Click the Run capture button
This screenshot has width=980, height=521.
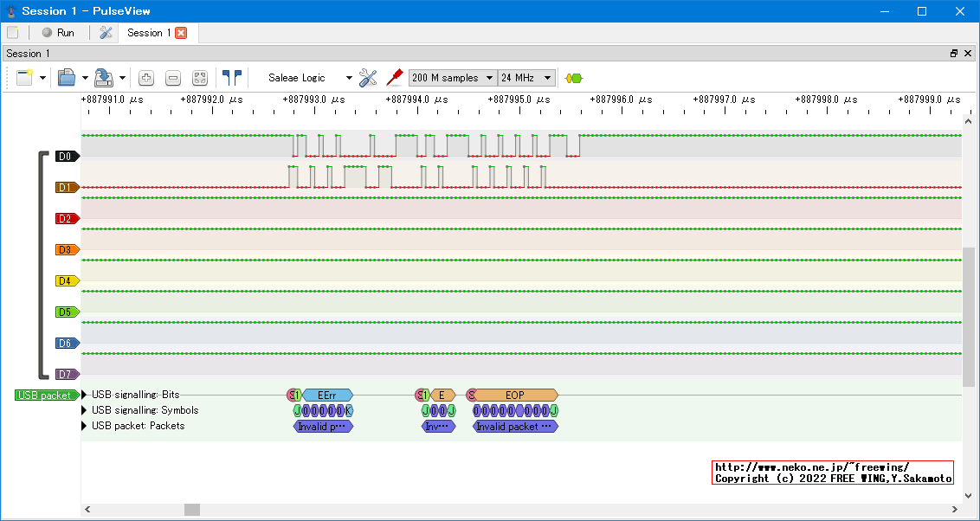(x=58, y=33)
